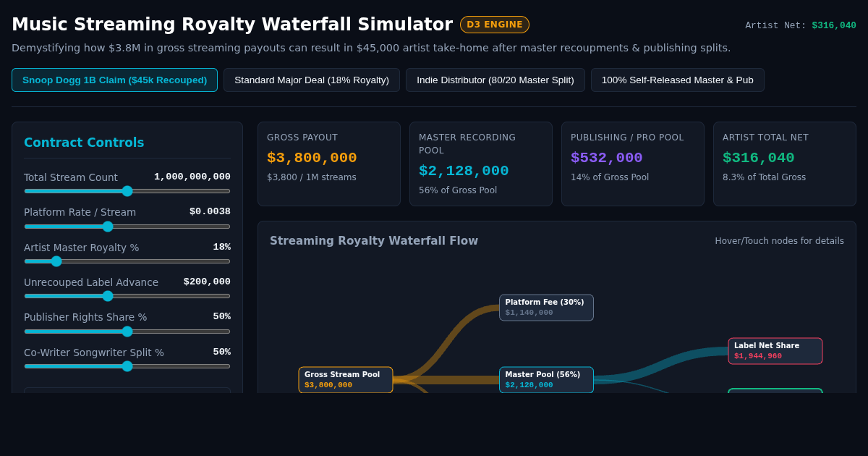Viewport: 868px width, 456px height.
Task: Click 'Hover/Touch nodes for details' hint
Action: point(780,241)
